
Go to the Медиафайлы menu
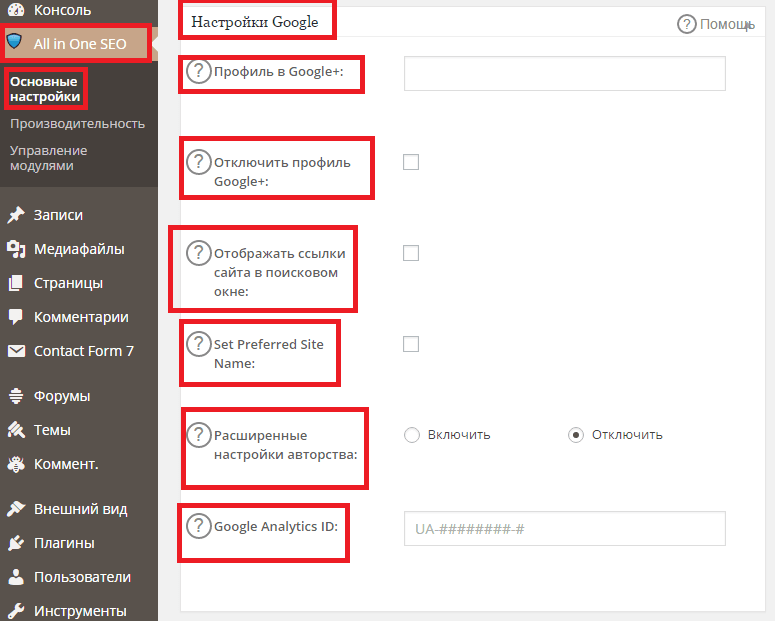click(79, 249)
